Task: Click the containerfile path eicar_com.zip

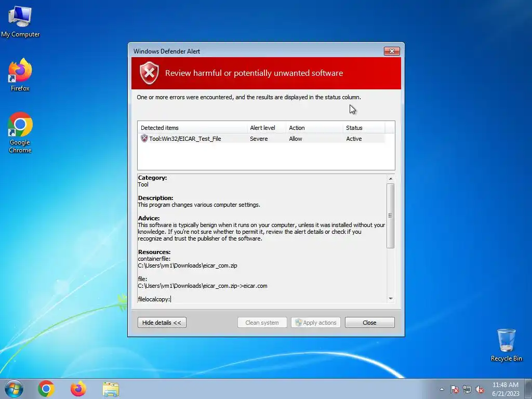Action: (187, 265)
